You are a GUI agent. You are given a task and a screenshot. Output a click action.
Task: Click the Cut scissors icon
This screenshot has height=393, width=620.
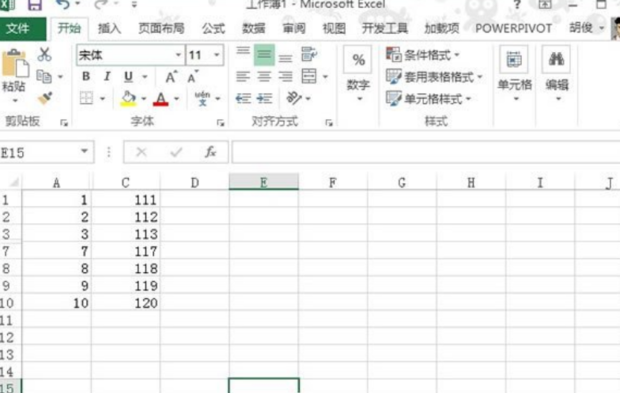click(44, 54)
